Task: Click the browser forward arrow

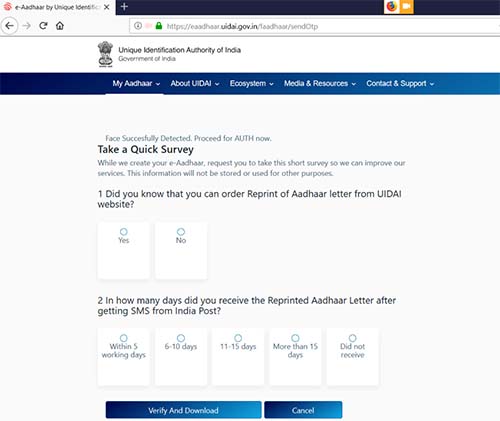Action: click(x=27, y=26)
